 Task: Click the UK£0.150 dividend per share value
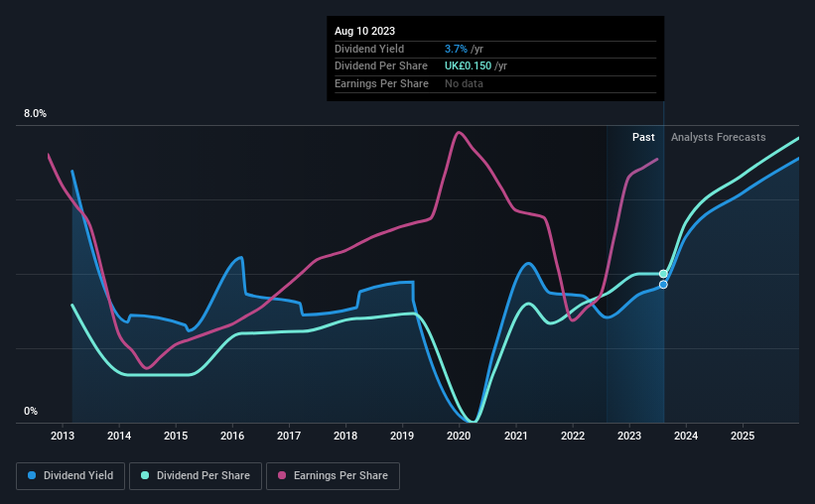(x=468, y=66)
